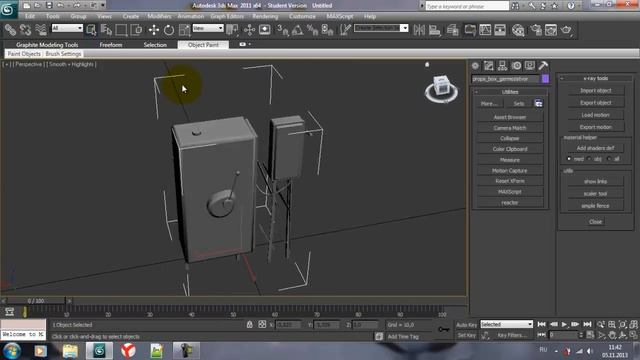The width and height of the screenshot is (640, 360).
Task: Click the Render Production teapot icon
Action: pyautogui.click(x=566, y=30)
